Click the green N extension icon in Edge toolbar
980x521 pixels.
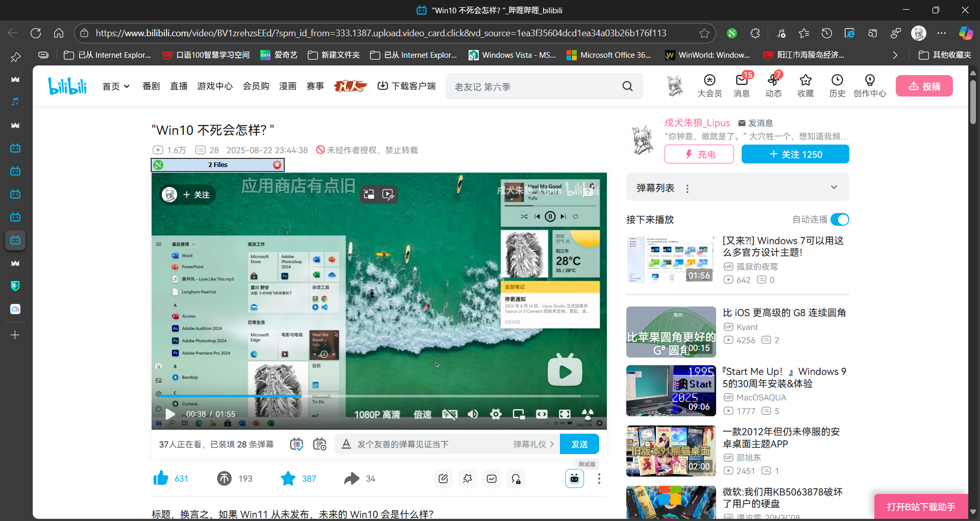pyautogui.click(x=731, y=33)
